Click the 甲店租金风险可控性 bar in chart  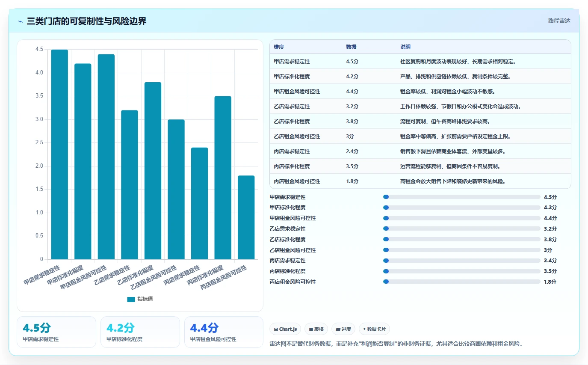pos(106,157)
